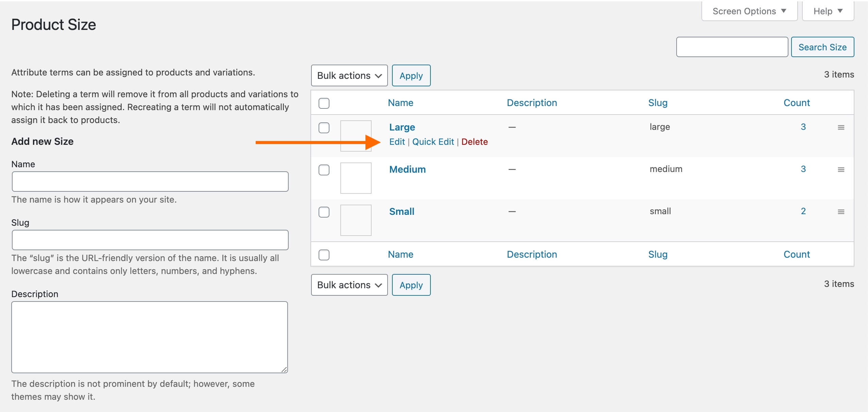
Task: Click Quick Edit under the Large term
Action: [433, 142]
